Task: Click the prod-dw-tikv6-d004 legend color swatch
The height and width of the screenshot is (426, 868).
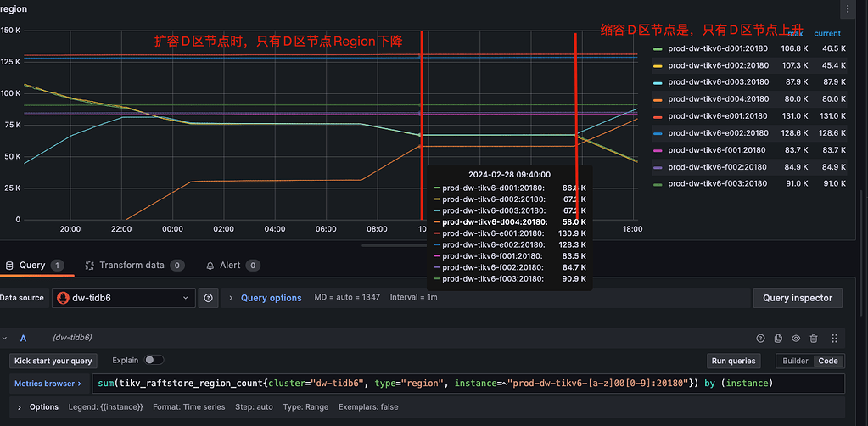Action: (x=658, y=99)
